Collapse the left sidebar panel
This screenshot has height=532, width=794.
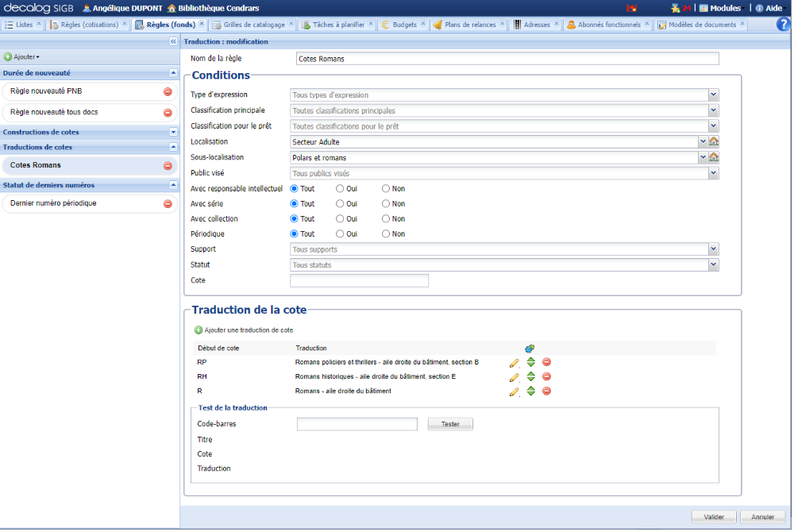(x=173, y=41)
